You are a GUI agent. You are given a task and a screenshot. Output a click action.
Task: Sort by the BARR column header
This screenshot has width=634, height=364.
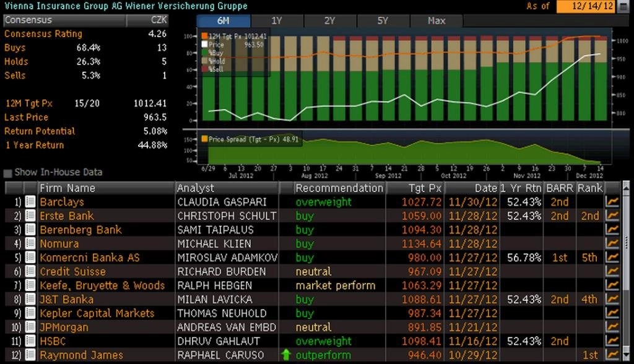[x=560, y=188]
